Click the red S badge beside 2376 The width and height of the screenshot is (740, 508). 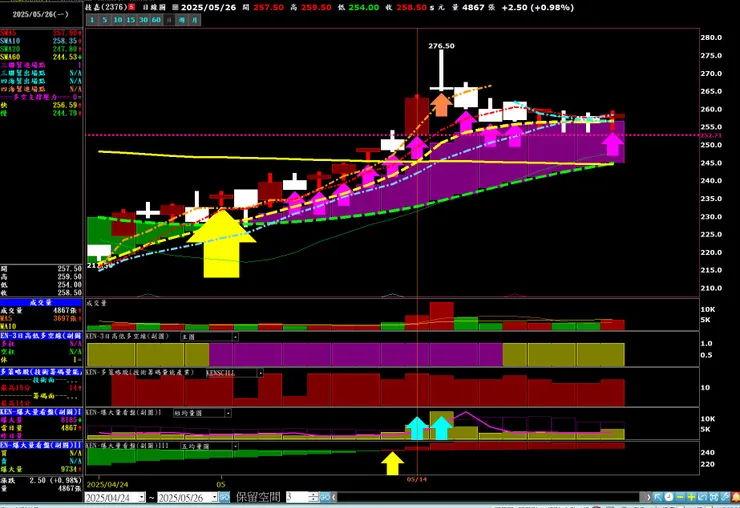coord(132,7)
